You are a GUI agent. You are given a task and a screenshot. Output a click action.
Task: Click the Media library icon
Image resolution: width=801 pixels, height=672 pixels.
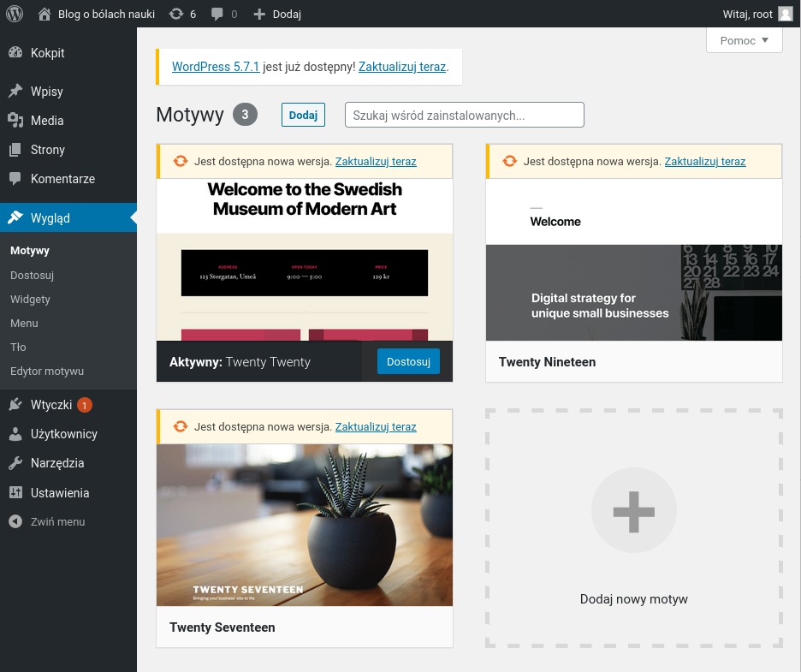(x=16, y=120)
